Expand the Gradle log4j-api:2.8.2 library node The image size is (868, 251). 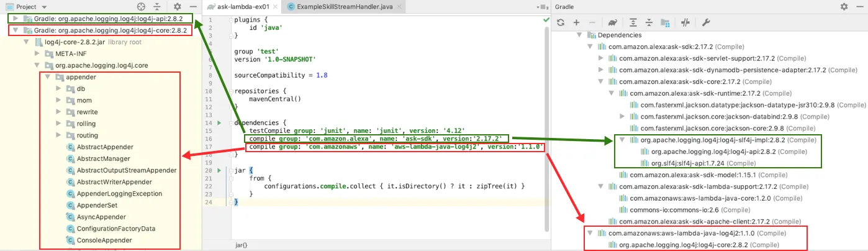[x=16, y=19]
